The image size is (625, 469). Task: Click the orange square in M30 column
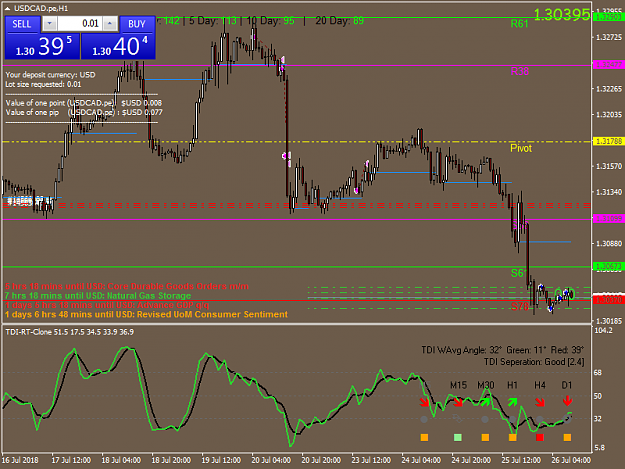coord(485,438)
